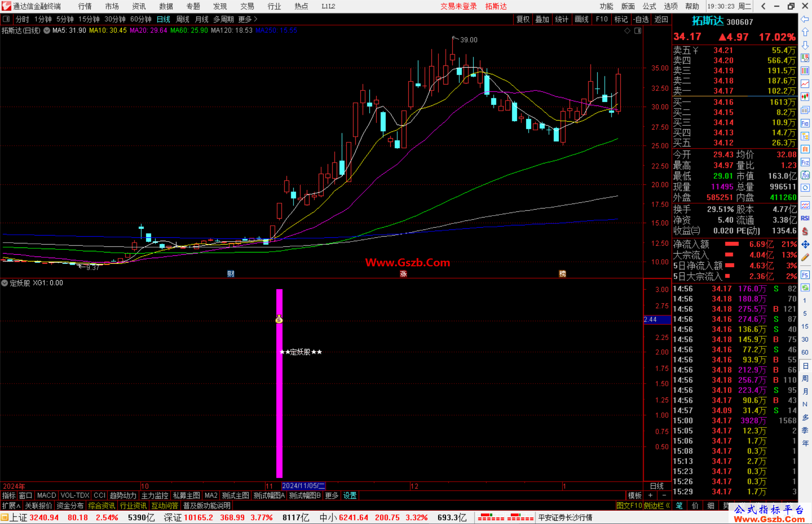This screenshot has width=812, height=524.
Task: Open the tree-structure sidebar icon
Action: [805, 136]
